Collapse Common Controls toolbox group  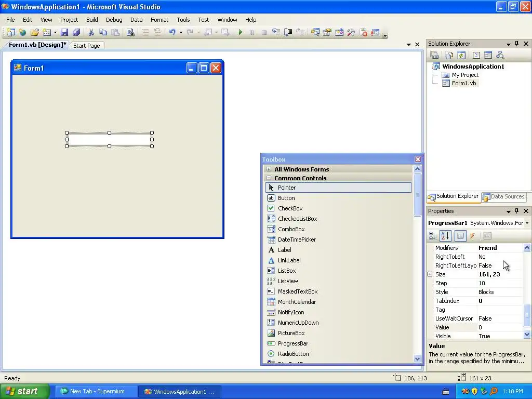pyautogui.click(x=269, y=178)
